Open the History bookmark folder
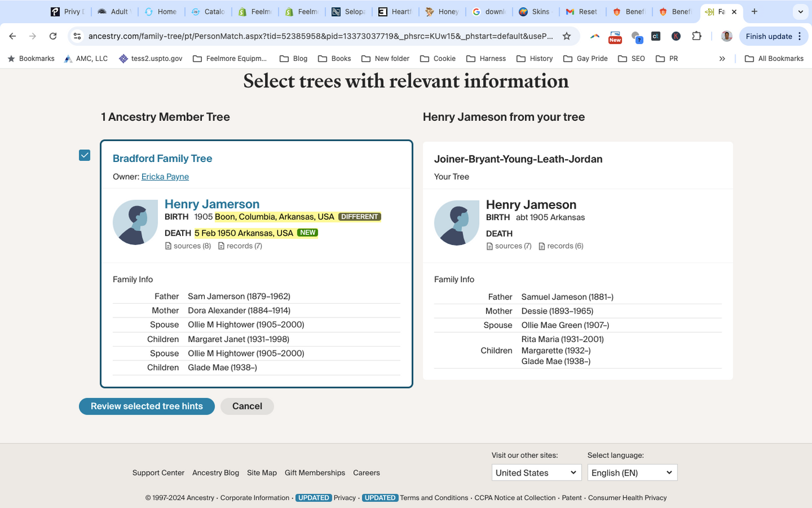The height and width of the screenshot is (508, 812). coord(534,59)
